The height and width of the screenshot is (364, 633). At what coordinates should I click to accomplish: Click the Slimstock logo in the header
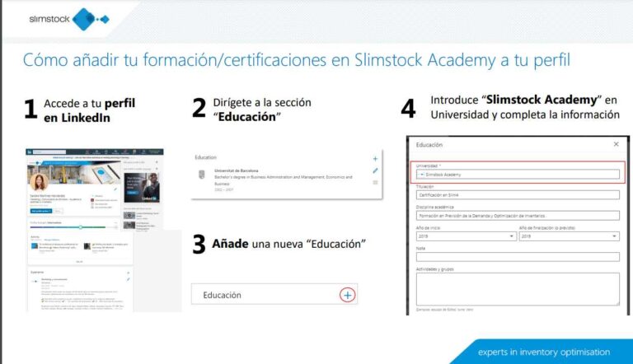[x=68, y=17]
